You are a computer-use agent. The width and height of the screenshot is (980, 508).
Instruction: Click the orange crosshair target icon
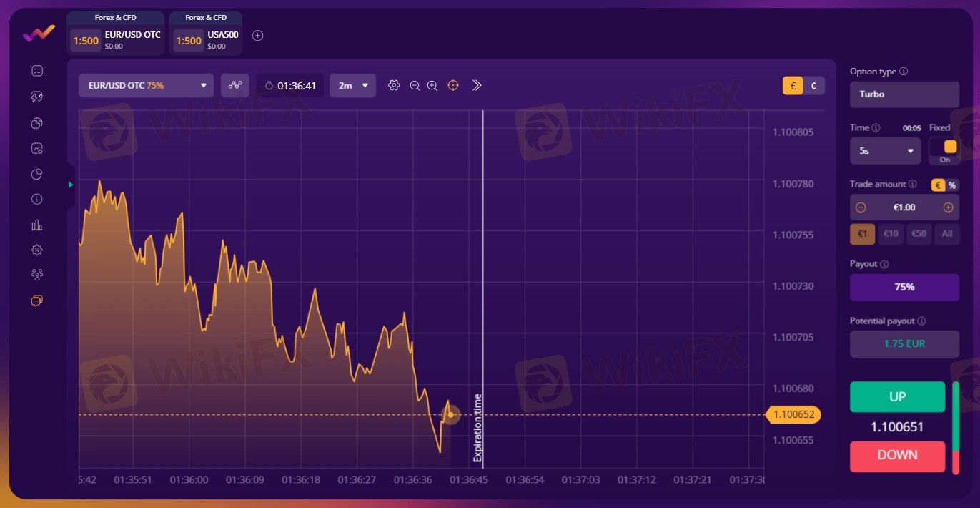click(453, 85)
